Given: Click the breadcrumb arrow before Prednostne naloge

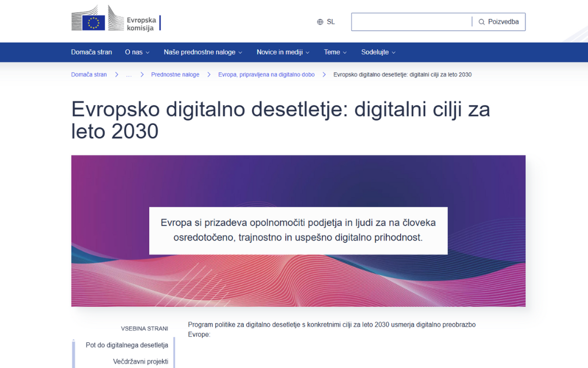Looking at the screenshot, I should 142,75.
